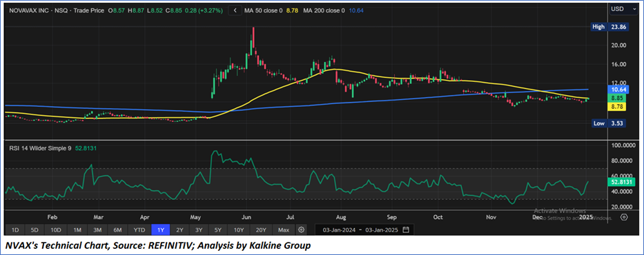Select the 6M time range

117,229
